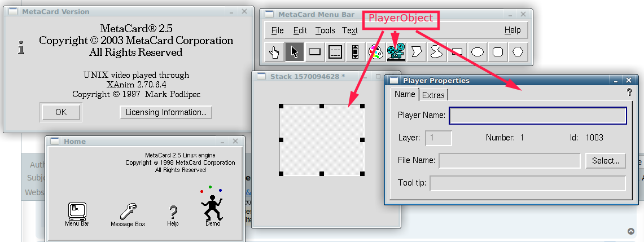Screen dimensions: 644x242
Task: Launch the Demo juggler icon
Action: tap(212, 206)
